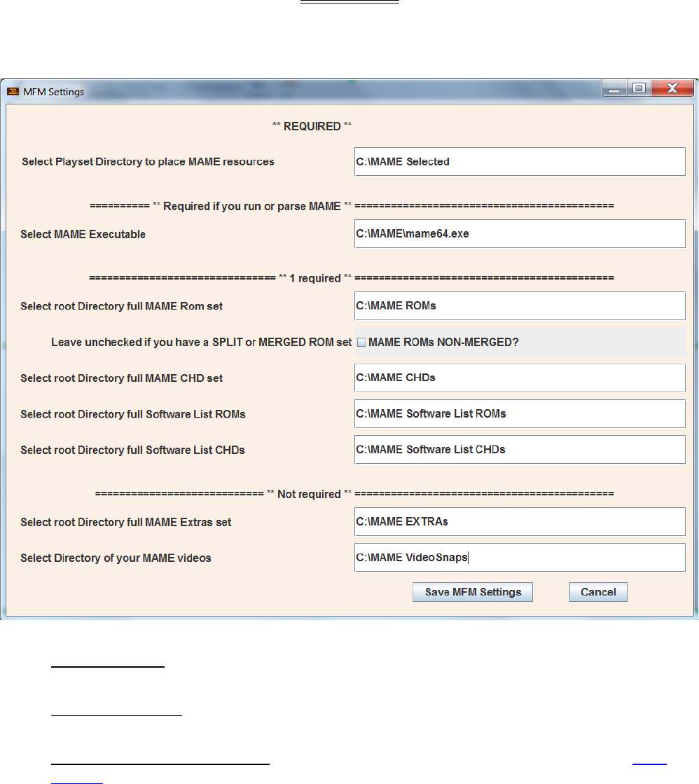Click label 'Select Playset Directory to place MAME resources'
The image size is (699, 784).
148,162
